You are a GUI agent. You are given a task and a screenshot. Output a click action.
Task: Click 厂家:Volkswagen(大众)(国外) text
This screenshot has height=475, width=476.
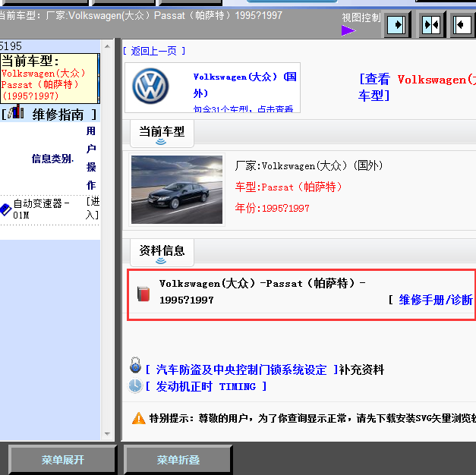click(x=309, y=165)
